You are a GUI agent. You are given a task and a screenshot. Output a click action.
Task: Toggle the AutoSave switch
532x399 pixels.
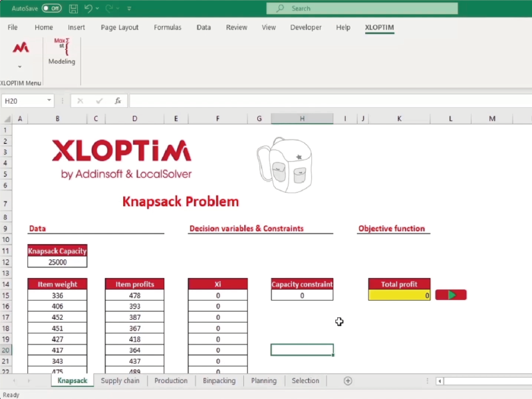coord(52,9)
